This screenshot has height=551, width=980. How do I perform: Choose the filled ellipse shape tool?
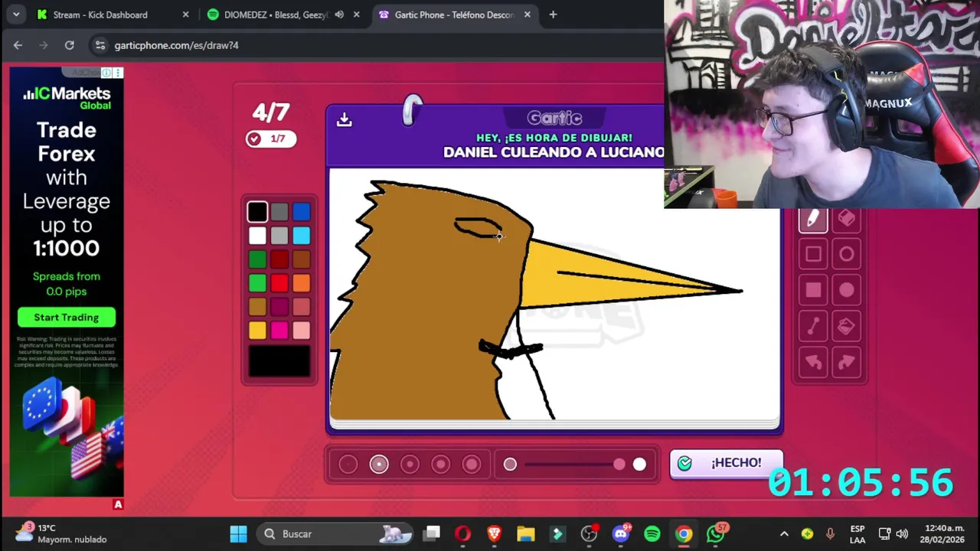pos(846,290)
